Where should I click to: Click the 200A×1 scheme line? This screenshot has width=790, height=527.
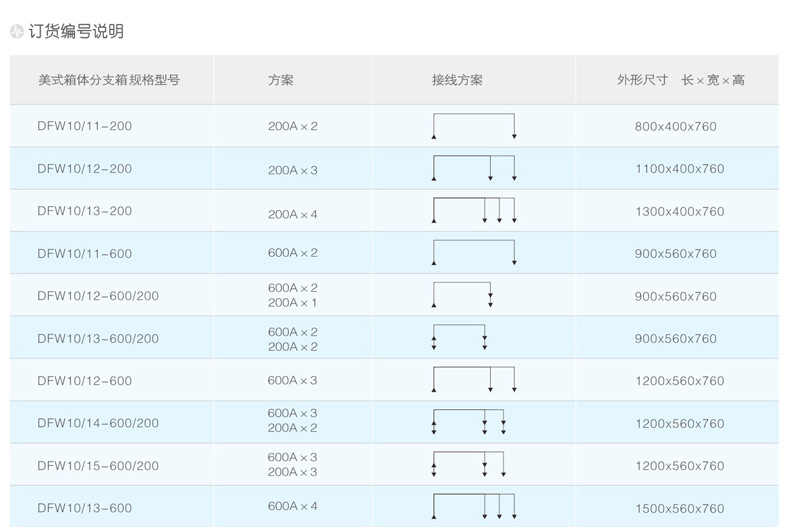[293, 303]
